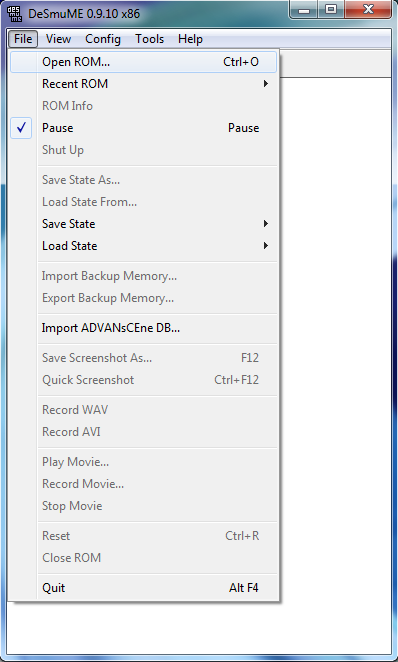Image resolution: width=398 pixels, height=662 pixels.
Task: Open the Help menu
Action: pyautogui.click(x=190, y=39)
